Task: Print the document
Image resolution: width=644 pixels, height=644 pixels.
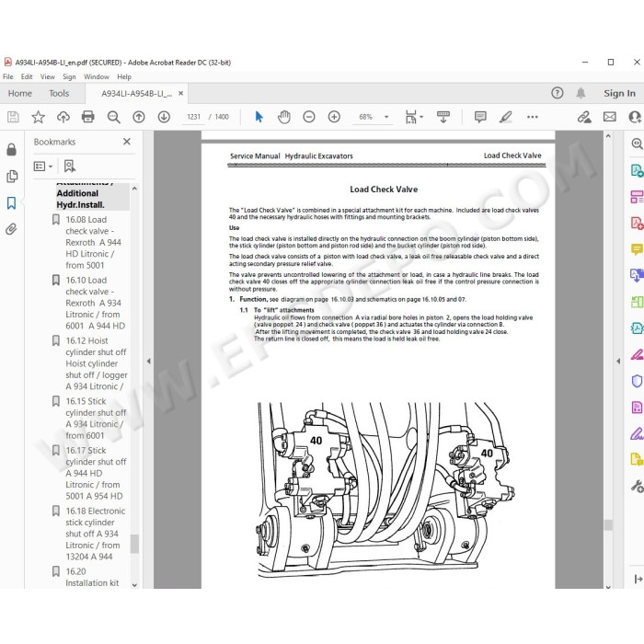Action: pos(88,117)
